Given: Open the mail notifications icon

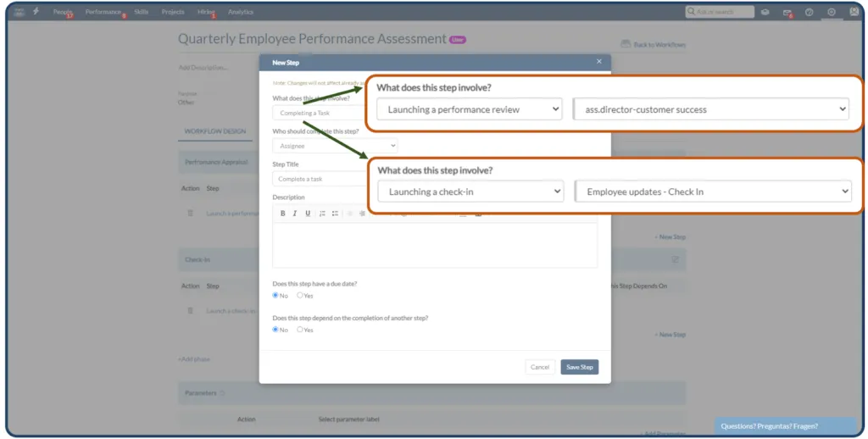Looking at the screenshot, I should click(x=787, y=12).
